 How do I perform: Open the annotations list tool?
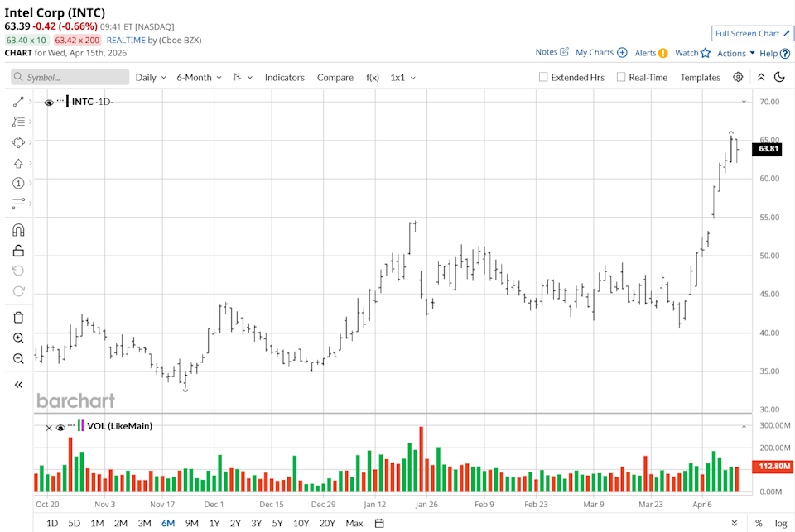click(18, 121)
